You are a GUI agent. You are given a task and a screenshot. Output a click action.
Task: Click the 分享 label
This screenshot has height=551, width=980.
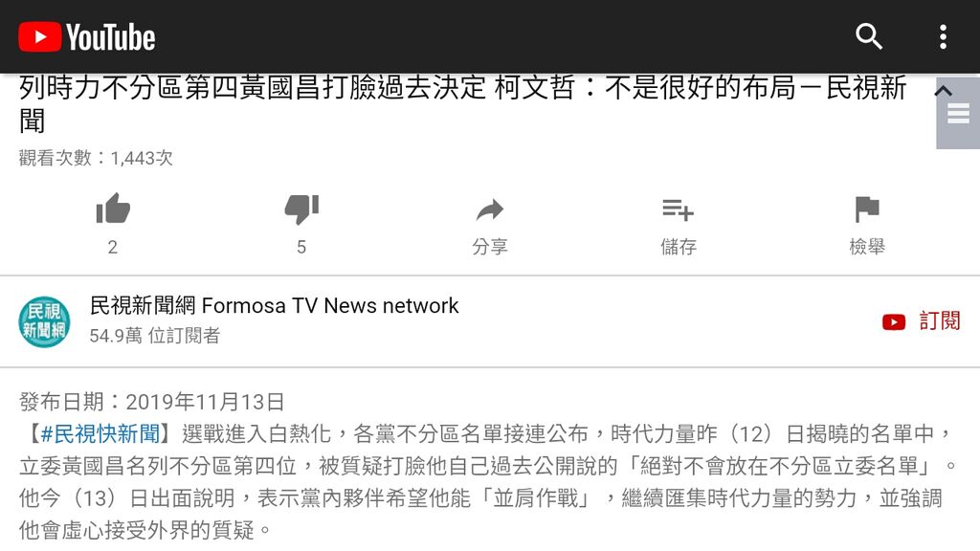click(x=489, y=247)
